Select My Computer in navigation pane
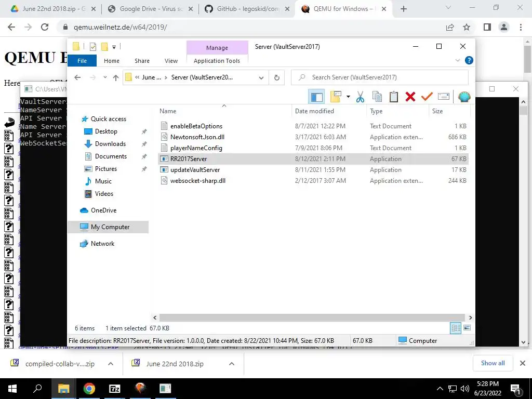The width and height of the screenshot is (532, 399). [x=110, y=227]
